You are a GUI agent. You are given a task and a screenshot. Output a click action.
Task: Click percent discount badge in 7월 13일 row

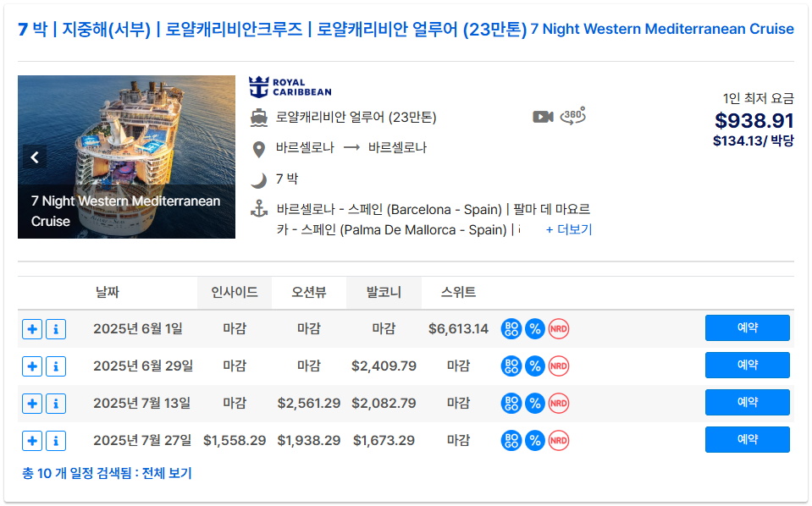click(x=535, y=404)
